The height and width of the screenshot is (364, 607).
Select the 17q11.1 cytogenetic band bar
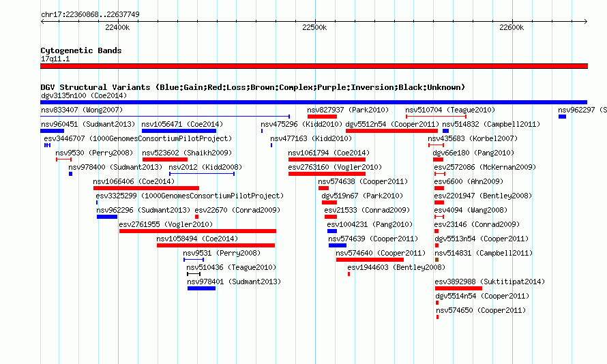[314, 66]
